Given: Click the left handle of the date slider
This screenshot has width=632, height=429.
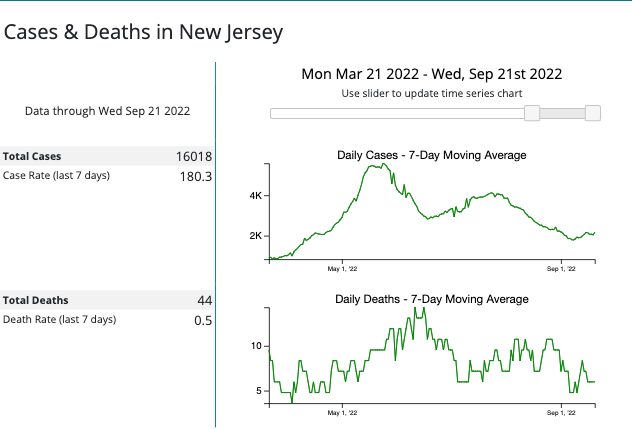Looking at the screenshot, I should click(x=533, y=113).
